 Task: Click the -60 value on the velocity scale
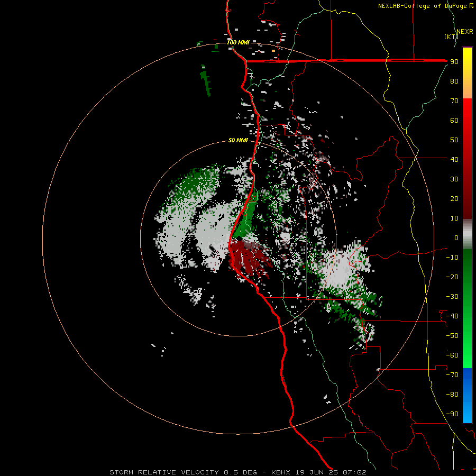click(x=452, y=355)
